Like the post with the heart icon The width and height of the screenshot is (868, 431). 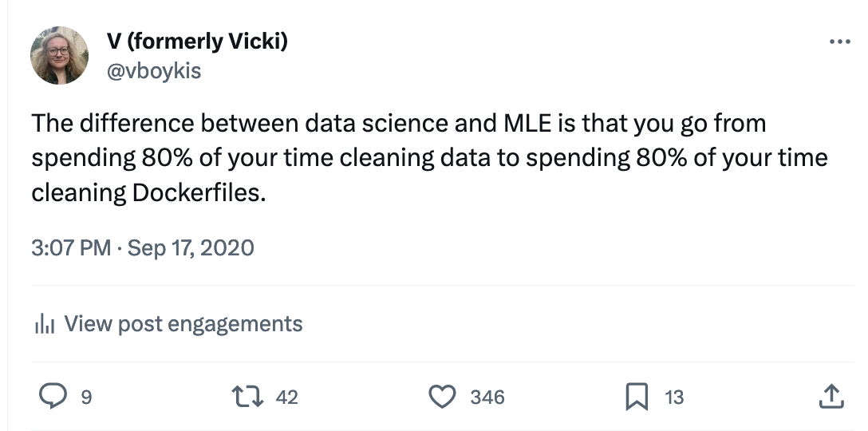pos(442,396)
